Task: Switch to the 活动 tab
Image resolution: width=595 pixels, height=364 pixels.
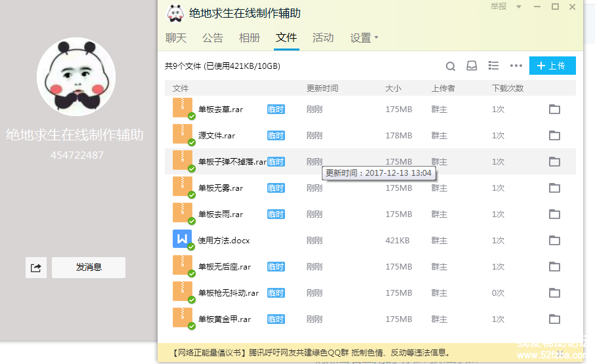Action: point(323,38)
